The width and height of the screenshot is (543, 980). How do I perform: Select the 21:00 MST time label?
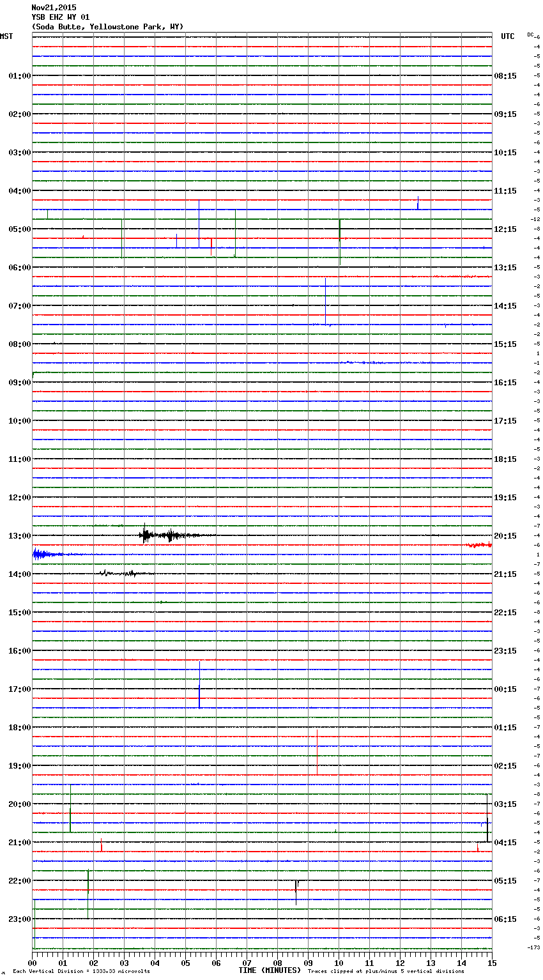point(20,843)
